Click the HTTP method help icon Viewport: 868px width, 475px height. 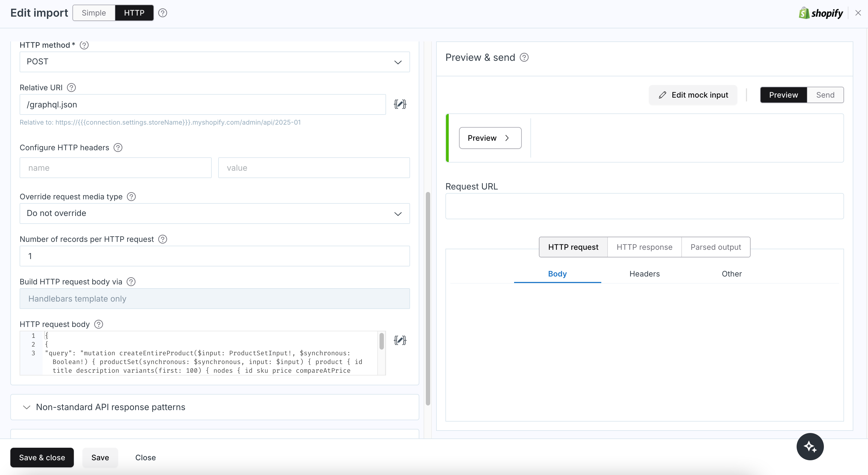click(x=84, y=45)
